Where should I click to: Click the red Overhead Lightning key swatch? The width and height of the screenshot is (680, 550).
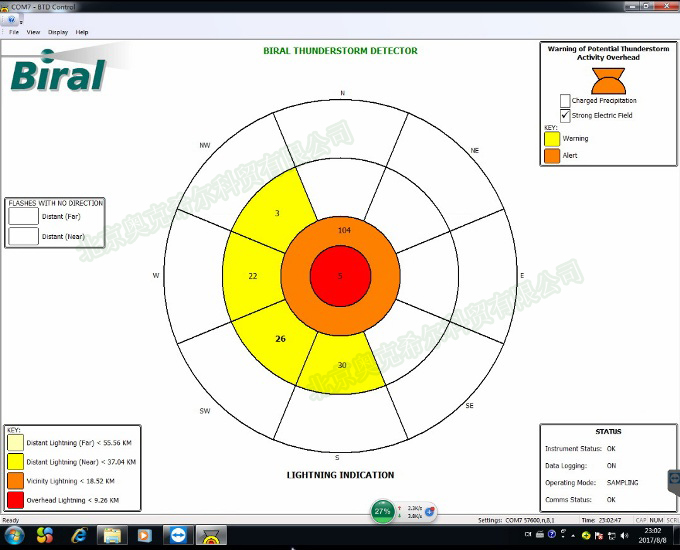pyautogui.click(x=15, y=500)
